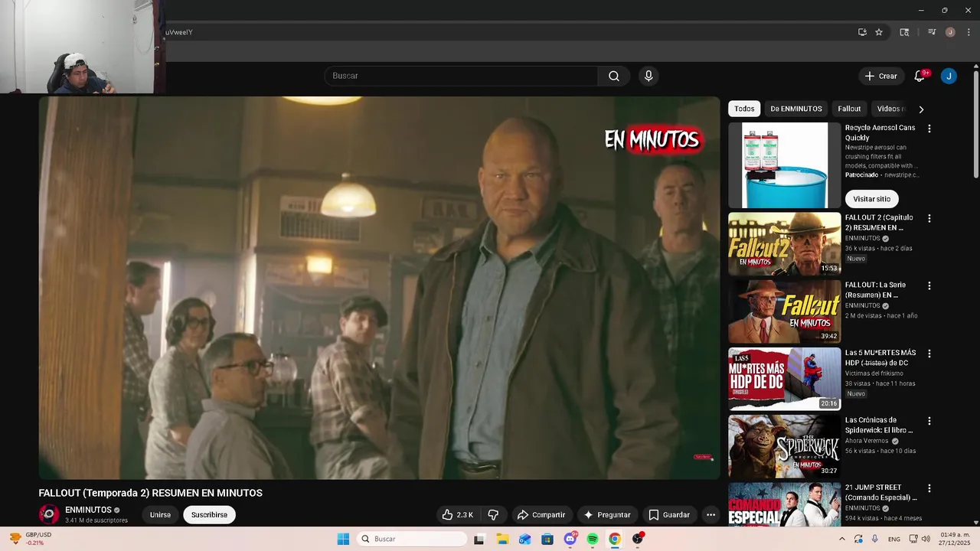Click the install app icon in address bar
The width and height of the screenshot is (980, 551).
point(862,32)
